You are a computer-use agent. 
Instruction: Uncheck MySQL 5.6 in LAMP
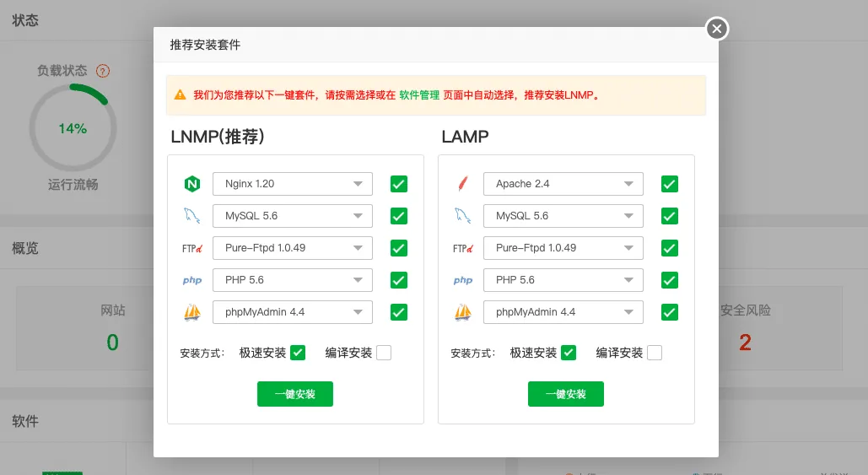pyautogui.click(x=669, y=216)
